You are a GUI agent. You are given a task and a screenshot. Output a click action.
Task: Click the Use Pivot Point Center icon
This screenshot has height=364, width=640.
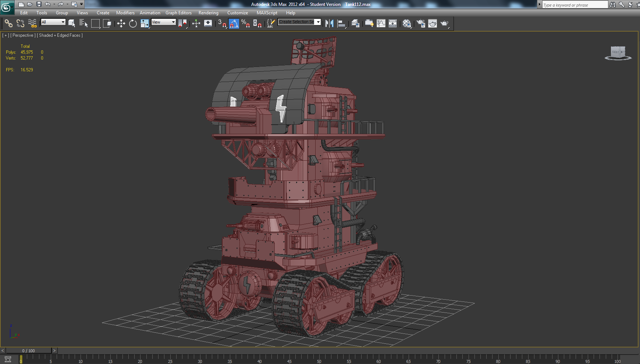point(182,24)
